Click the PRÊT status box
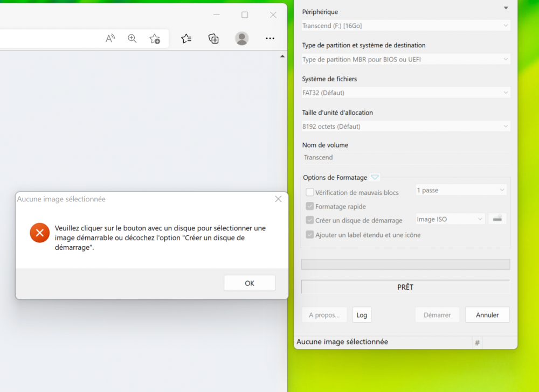This screenshot has width=539, height=392. click(x=406, y=287)
